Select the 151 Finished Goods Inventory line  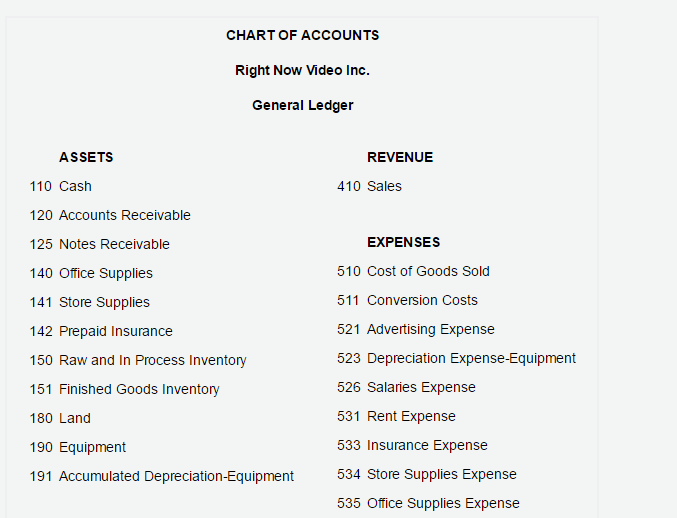[x=124, y=389]
